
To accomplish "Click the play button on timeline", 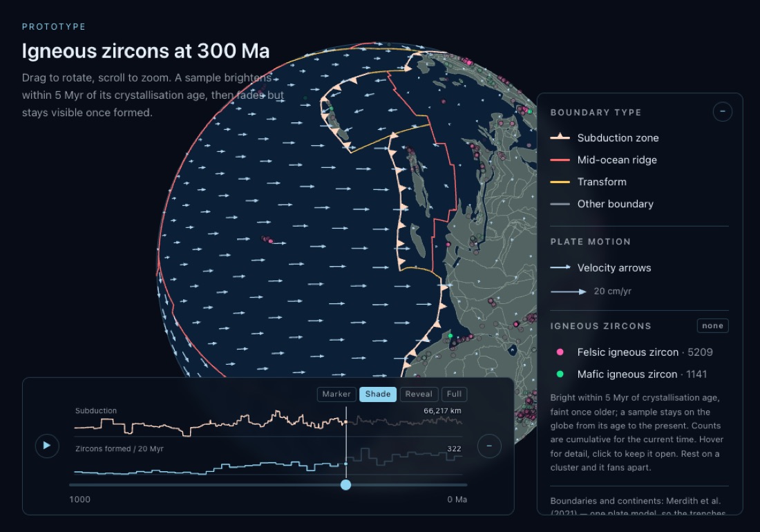I will [47, 446].
